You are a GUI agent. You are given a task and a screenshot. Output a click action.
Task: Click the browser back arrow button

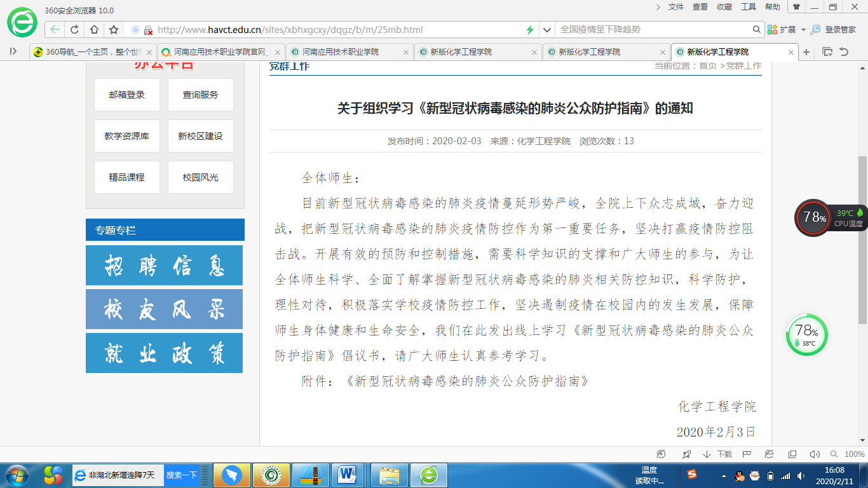(55, 30)
